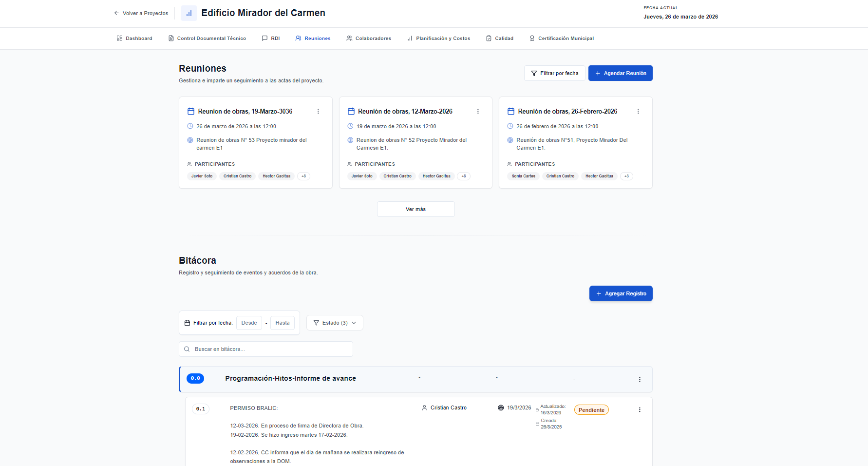The image size is (868, 466).
Task: Click clock icon next to 19 de marzo time
Action: (350, 126)
